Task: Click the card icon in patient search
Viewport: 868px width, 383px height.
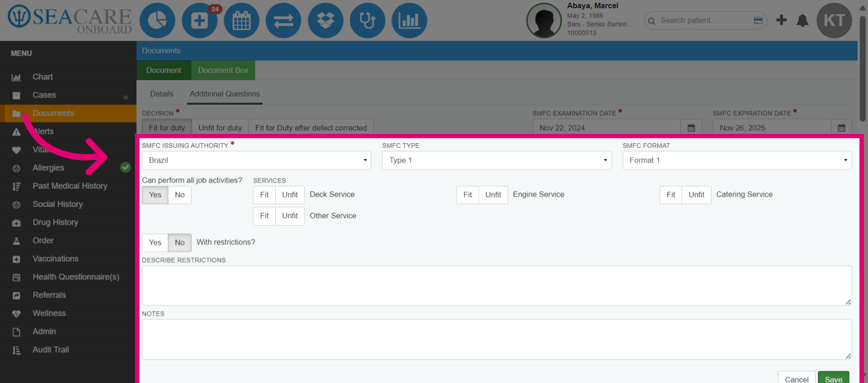Action: point(758,20)
